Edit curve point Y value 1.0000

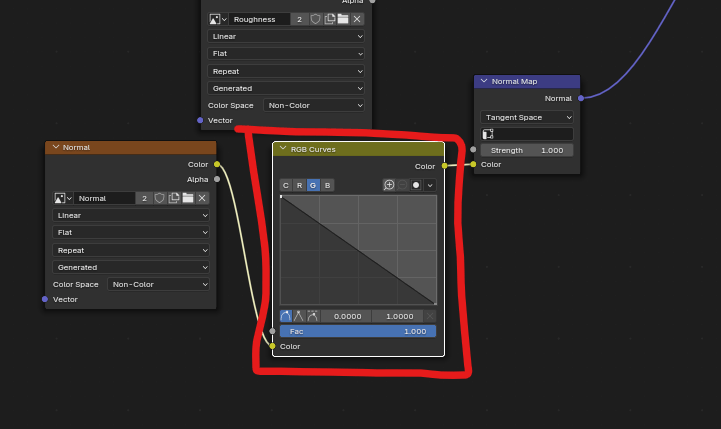tap(398, 316)
